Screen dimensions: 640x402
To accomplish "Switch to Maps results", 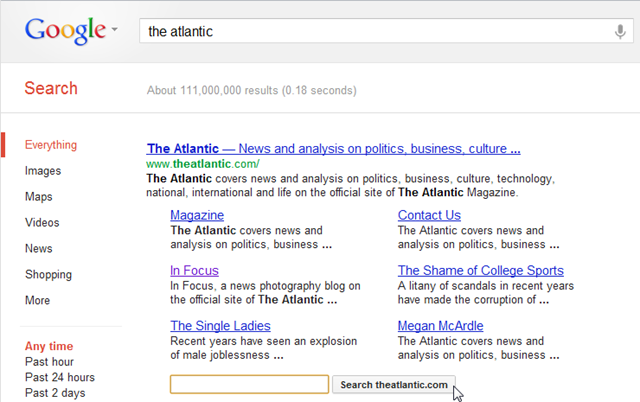I will pos(39,197).
